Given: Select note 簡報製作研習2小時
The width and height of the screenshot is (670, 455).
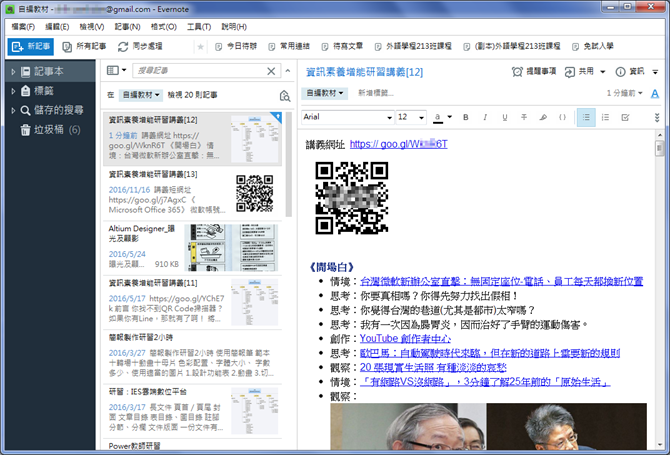Looking at the screenshot, I should pyautogui.click(x=192, y=357).
